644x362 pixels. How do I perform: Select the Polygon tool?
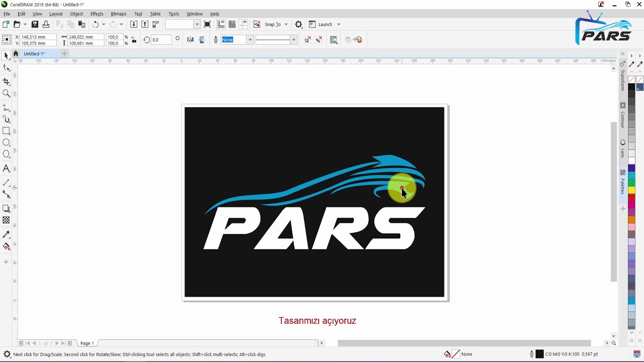click(6, 154)
